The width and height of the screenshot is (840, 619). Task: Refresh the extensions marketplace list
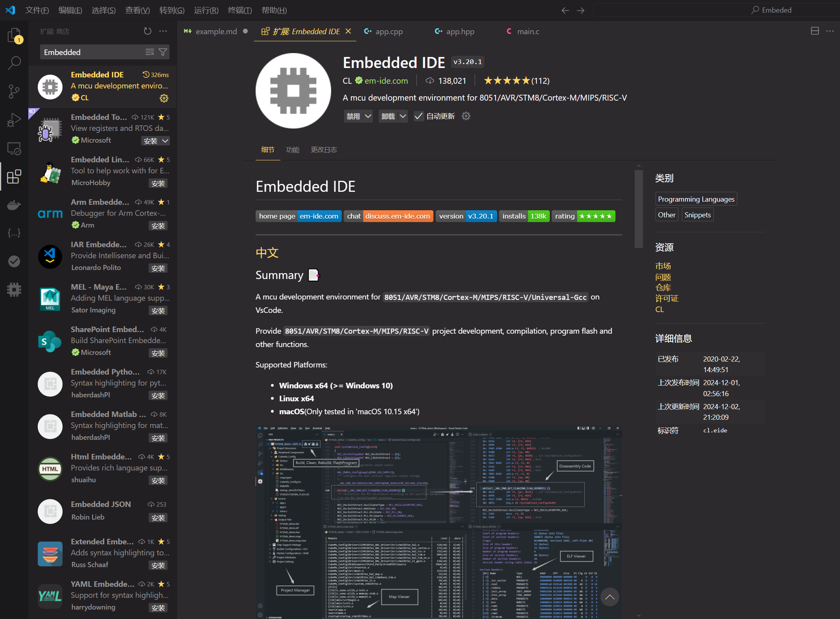tap(147, 31)
